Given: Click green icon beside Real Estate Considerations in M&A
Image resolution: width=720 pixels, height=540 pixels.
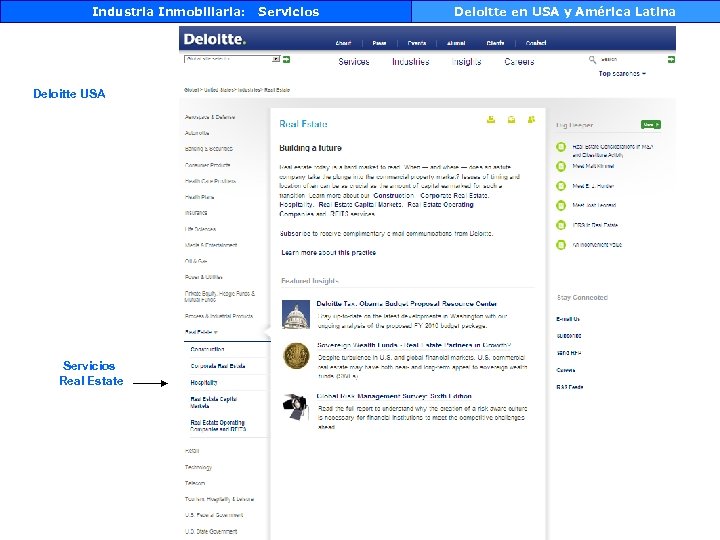Looking at the screenshot, I should (561, 147).
